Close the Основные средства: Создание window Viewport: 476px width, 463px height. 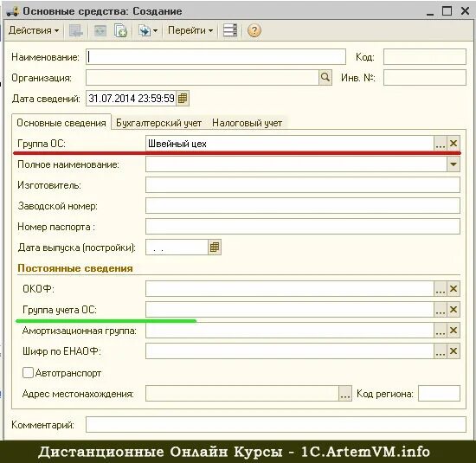tap(465, 11)
